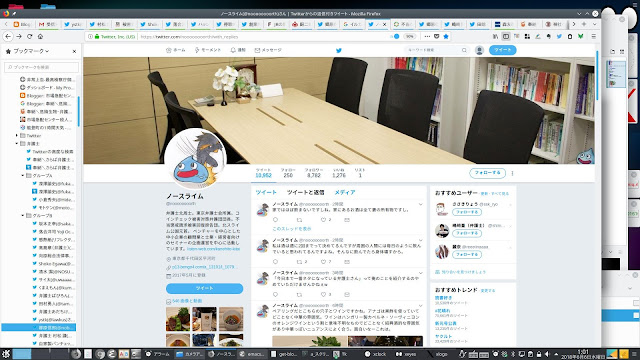Open the 90% zoom level indicator
This screenshot has height=360, width=640.
pyautogui.click(x=409, y=36)
